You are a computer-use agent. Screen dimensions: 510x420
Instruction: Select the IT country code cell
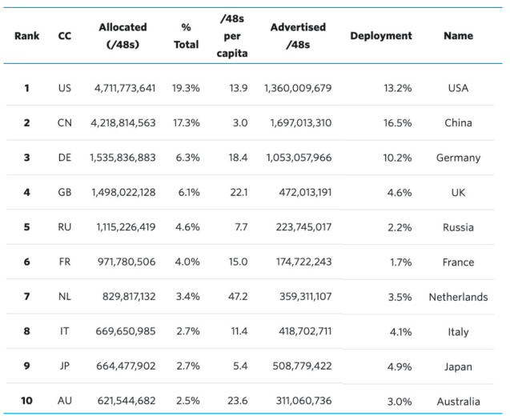click(64, 331)
